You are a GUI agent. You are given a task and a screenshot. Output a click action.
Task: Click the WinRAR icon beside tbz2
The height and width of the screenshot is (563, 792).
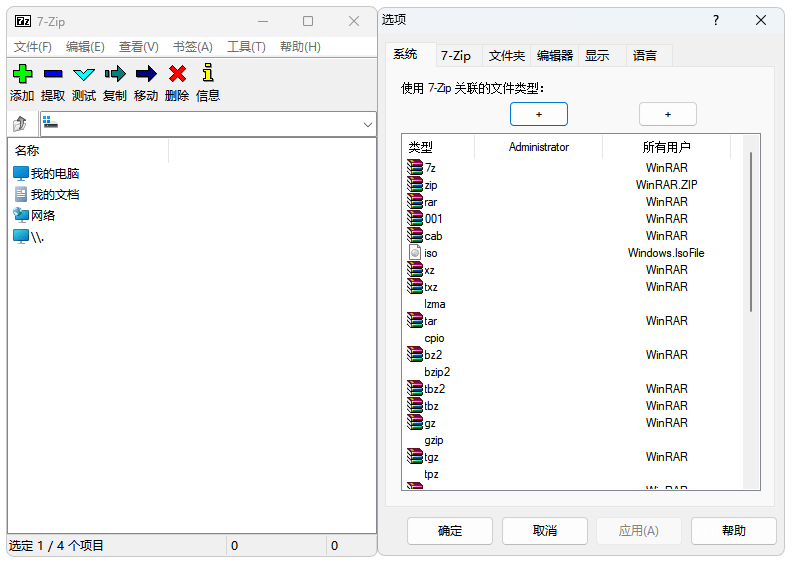click(415, 389)
